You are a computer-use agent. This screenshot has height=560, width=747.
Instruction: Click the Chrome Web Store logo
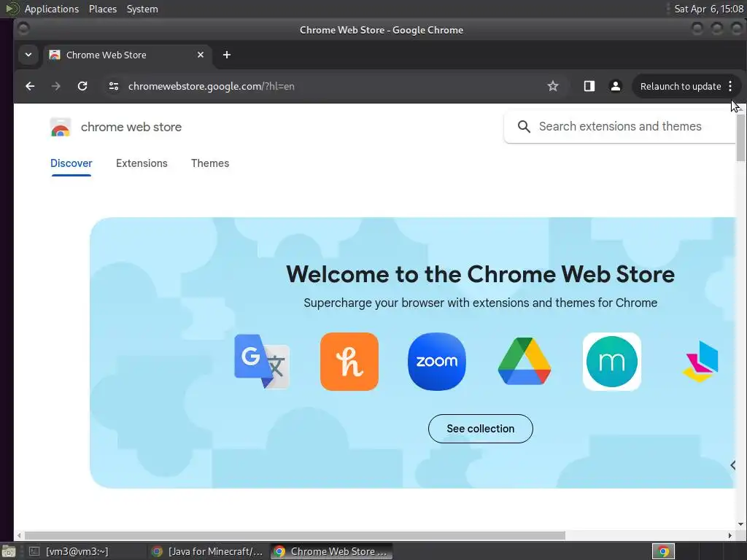tap(61, 127)
